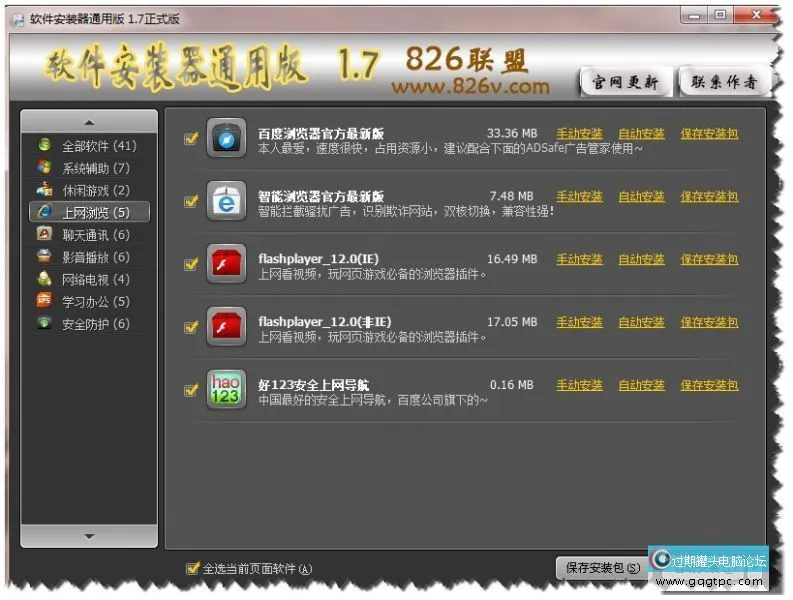793x600 pixels.
Task: Click the 影音播放 category icon
Action: pos(45,256)
